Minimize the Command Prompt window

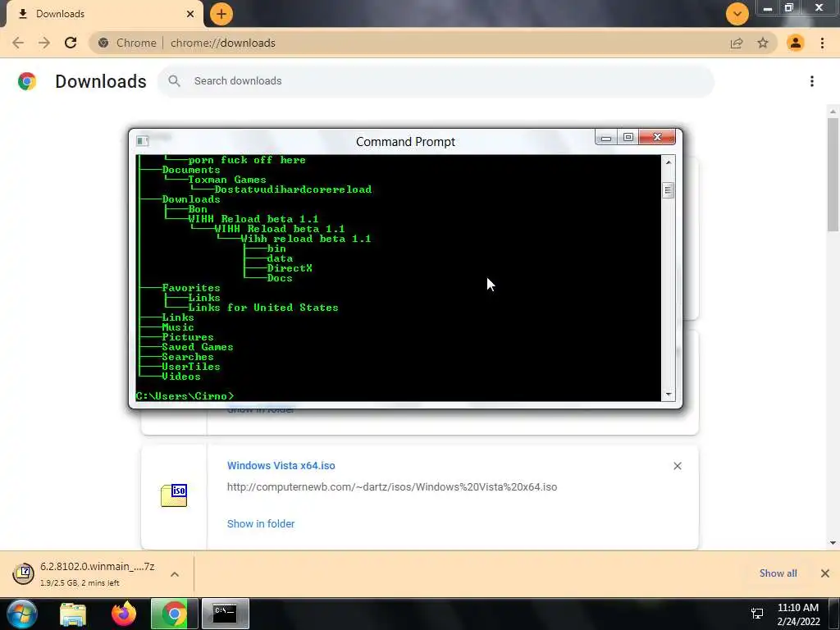pyautogui.click(x=606, y=138)
